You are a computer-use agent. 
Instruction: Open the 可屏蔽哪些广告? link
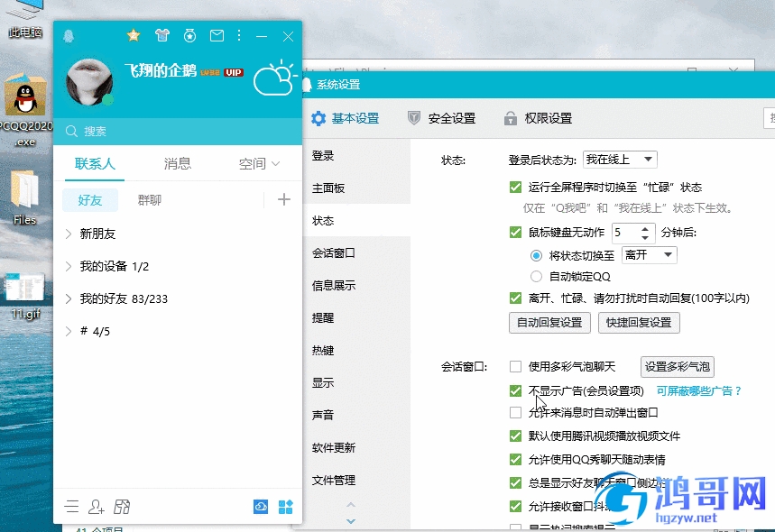tap(699, 391)
